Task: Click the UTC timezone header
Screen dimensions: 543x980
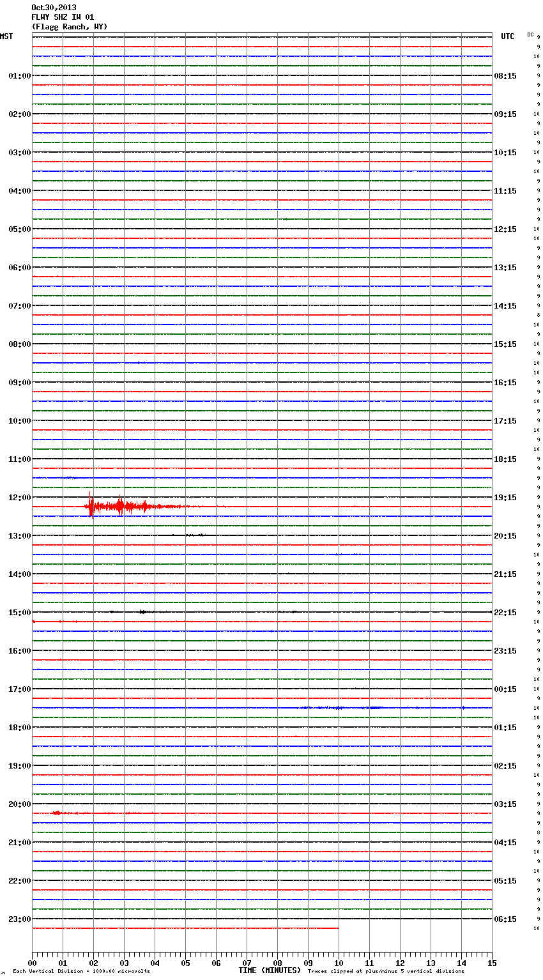Action: point(507,36)
